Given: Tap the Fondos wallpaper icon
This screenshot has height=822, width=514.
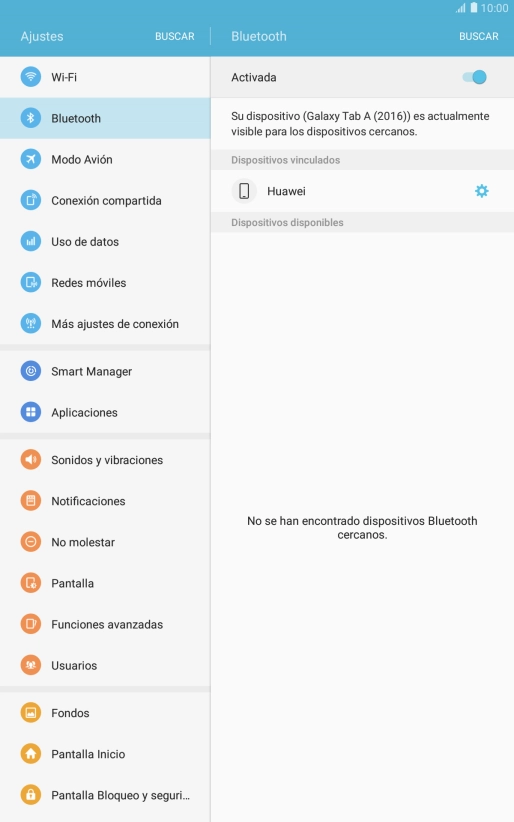Looking at the screenshot, I should [31, 713].
